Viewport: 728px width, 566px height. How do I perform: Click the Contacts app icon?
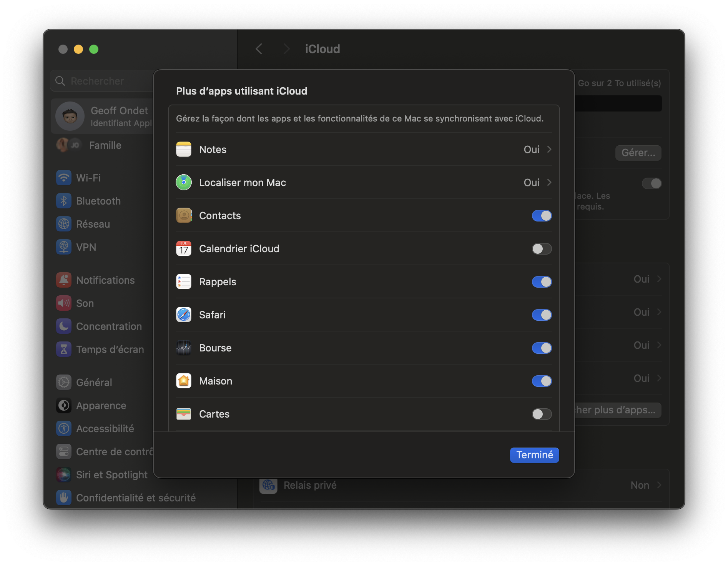[x=184, y=215]
